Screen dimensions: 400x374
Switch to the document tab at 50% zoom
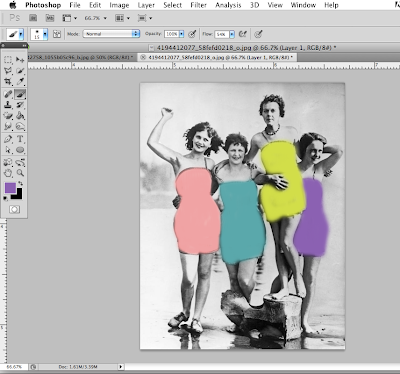coord(81,57)
